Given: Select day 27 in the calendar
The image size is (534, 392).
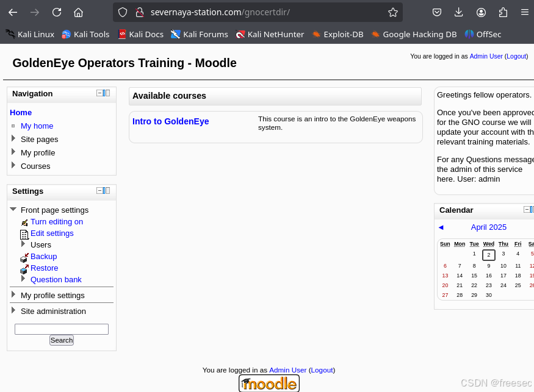Looking at the screenshot, I should coord(445,295).
